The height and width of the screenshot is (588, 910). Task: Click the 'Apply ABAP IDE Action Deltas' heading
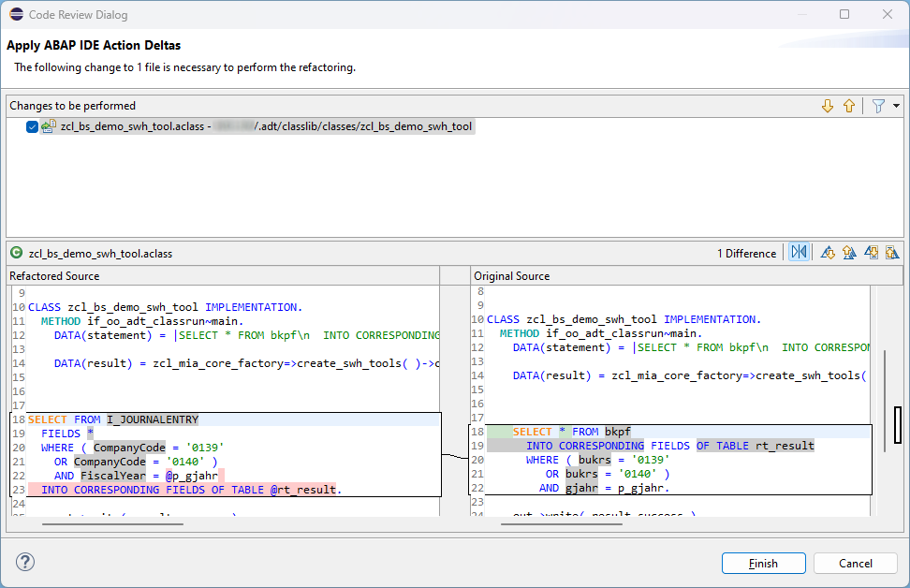[94, 45]
